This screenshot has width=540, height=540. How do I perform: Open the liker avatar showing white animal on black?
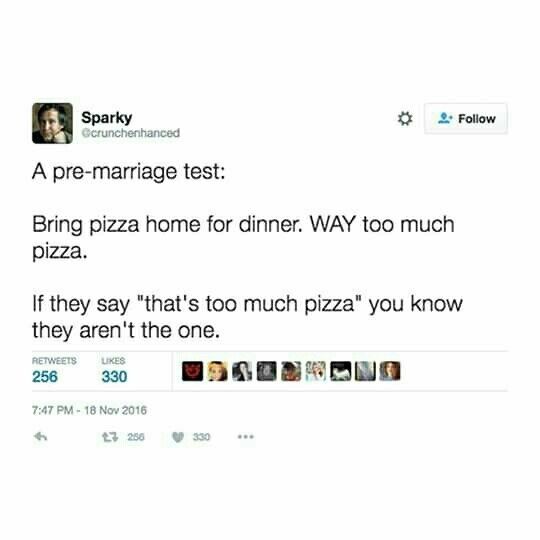341,371
